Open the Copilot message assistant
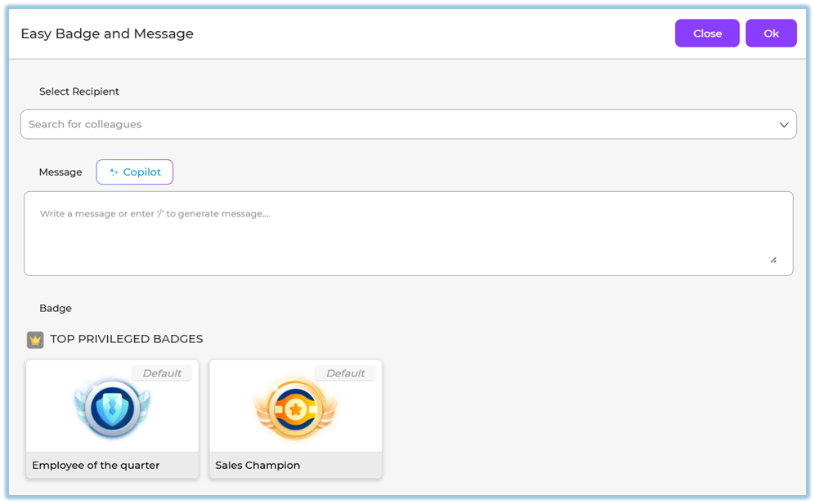 click(135, 172)
